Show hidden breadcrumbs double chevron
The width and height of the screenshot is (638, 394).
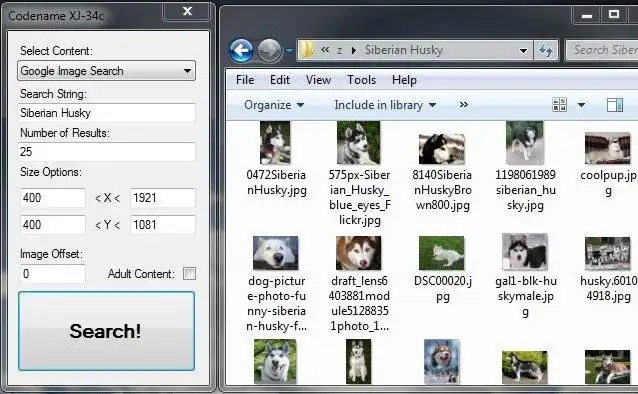(325, 50)
